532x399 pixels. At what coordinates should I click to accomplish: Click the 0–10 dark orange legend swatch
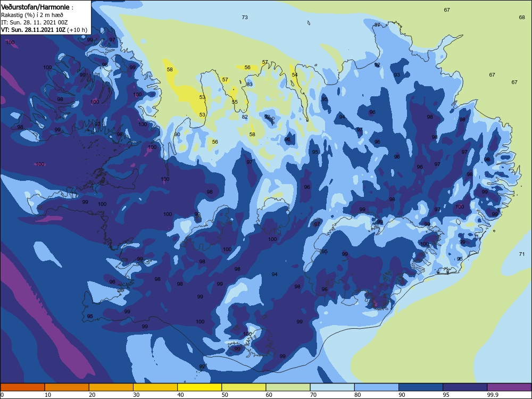coord(22,387)
